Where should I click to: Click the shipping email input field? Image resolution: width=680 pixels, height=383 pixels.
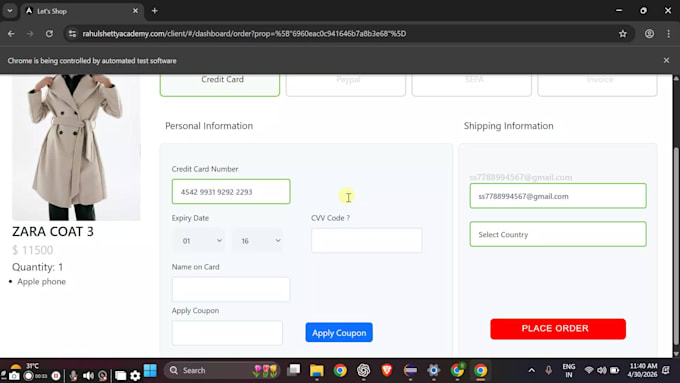point(558,196)
